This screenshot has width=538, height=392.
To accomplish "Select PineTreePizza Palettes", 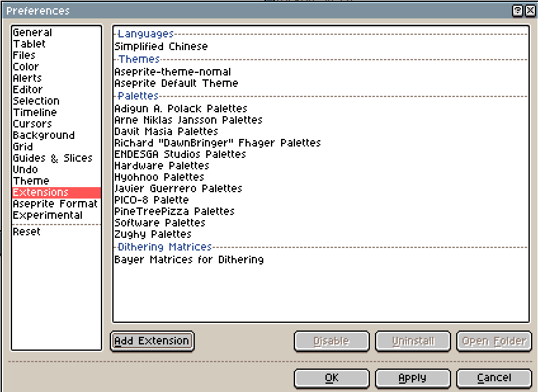I will point(321,211).
